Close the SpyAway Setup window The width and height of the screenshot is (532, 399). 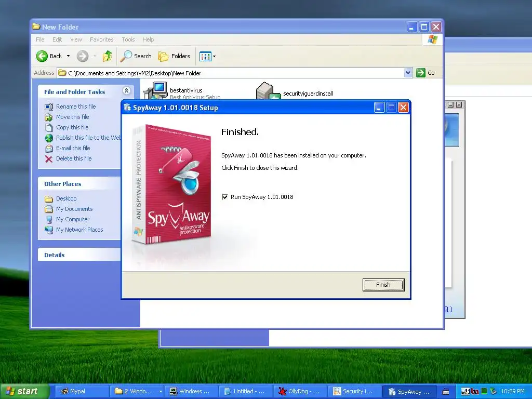click(x=403, y=108)
